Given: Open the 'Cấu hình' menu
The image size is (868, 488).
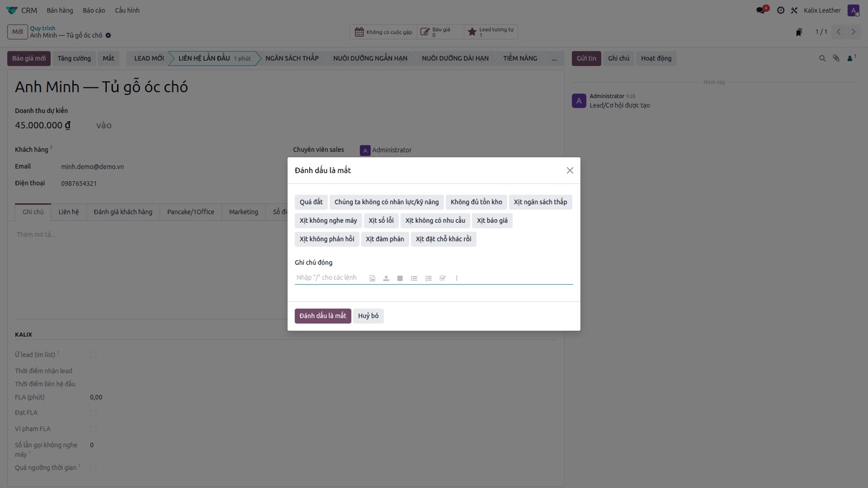Looking at the screenshot, I should pos(127,10).
